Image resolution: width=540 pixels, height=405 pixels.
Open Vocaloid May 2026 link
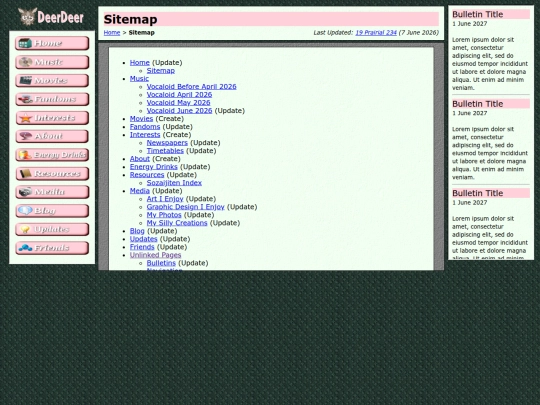[178, 103]
